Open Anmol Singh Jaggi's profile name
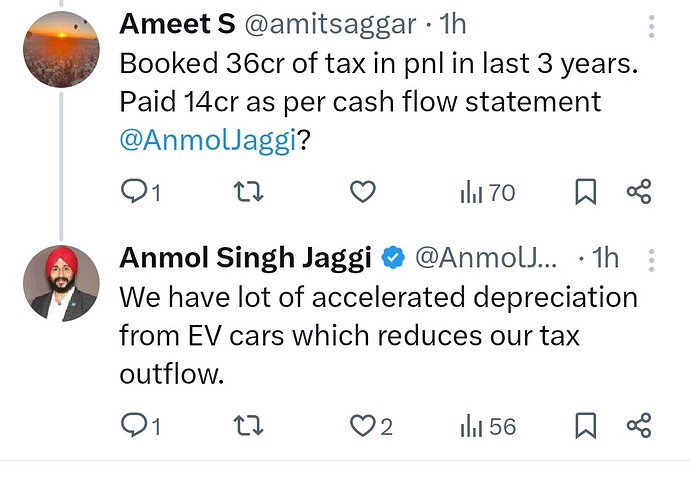Viewport: 690px width, 479px height. point(245,258)
